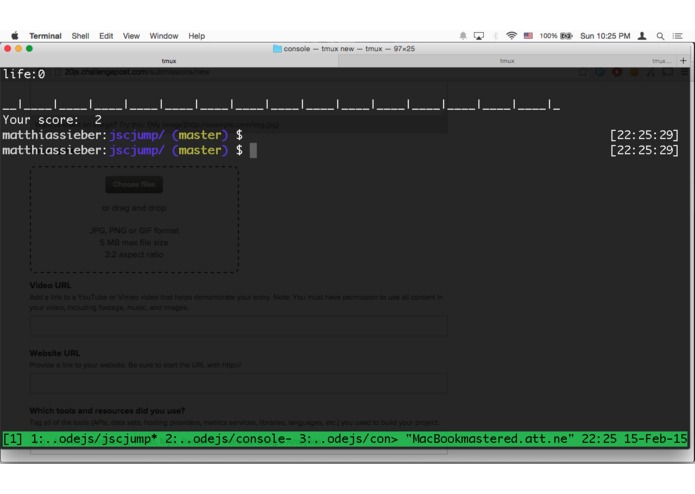Click Choose files button in background browser
The height and width of the screenshot is (494, 695).
pyautogui.click(x=134, y=184)
